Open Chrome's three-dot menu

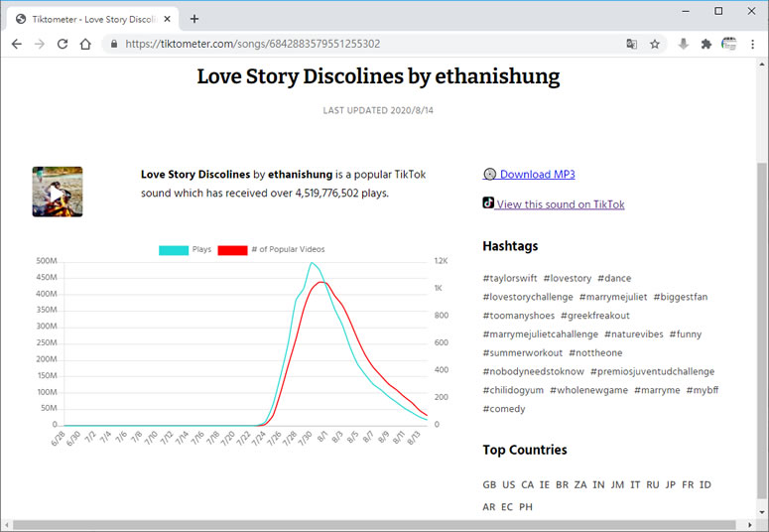tap(753, 44)
